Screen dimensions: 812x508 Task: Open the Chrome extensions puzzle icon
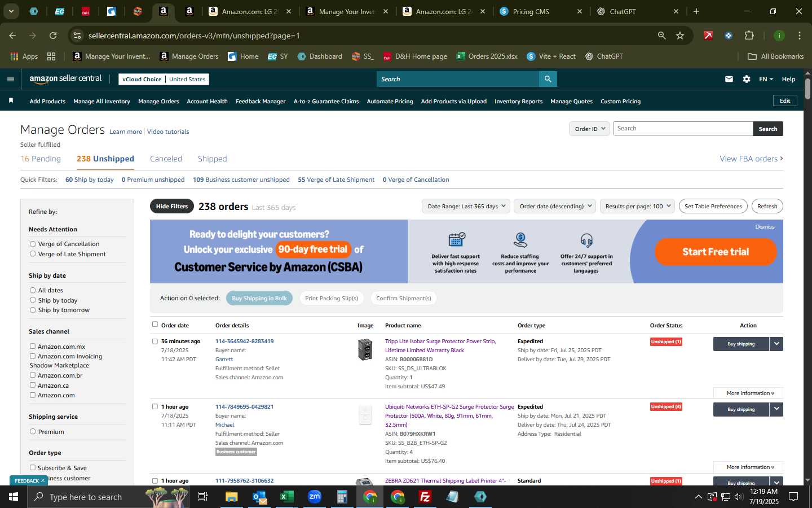pyautogui.click(x=749, y=36)
